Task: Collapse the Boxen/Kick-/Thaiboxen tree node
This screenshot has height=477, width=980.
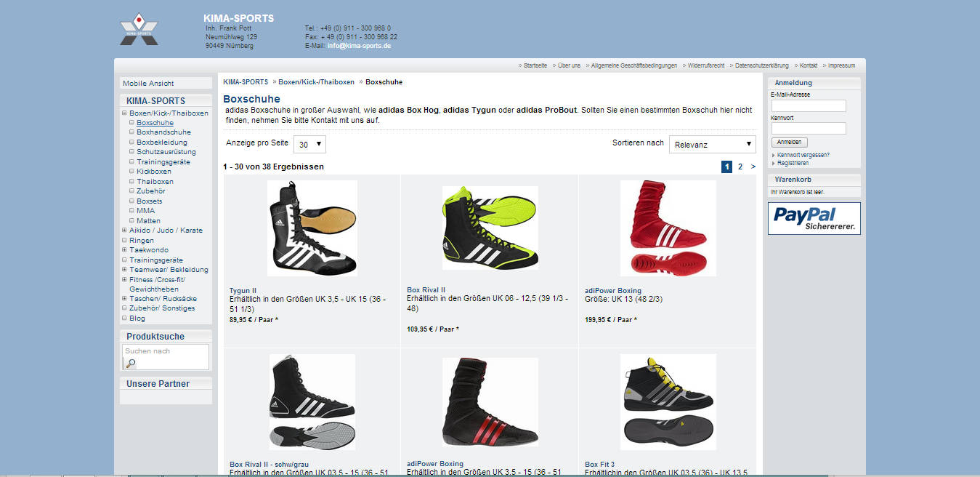Action: 124,113
